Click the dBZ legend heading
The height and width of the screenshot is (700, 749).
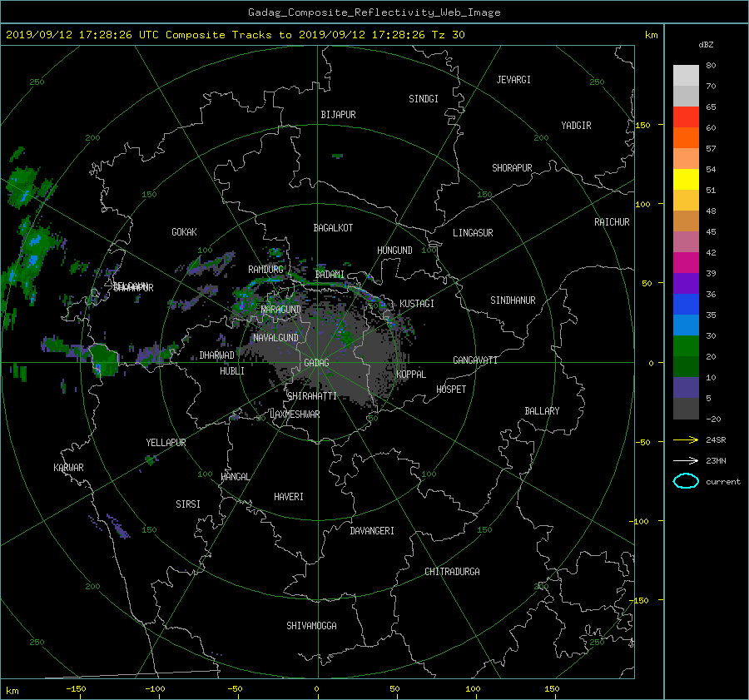click(x=706, y=45)
